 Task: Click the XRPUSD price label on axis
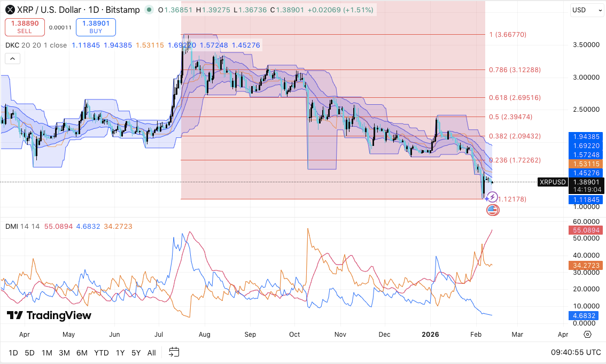tap(553, 182)
